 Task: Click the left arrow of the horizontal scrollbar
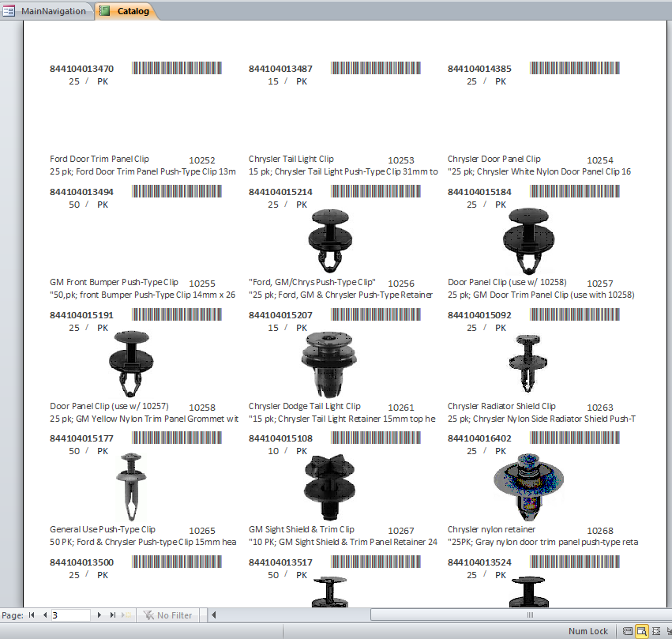[213, 615]
